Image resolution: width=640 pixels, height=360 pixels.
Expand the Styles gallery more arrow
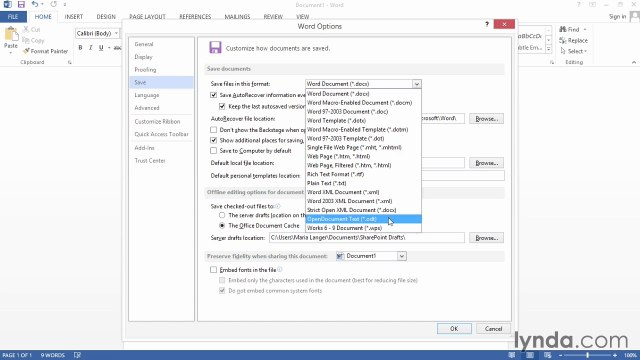tap(549, 49)
